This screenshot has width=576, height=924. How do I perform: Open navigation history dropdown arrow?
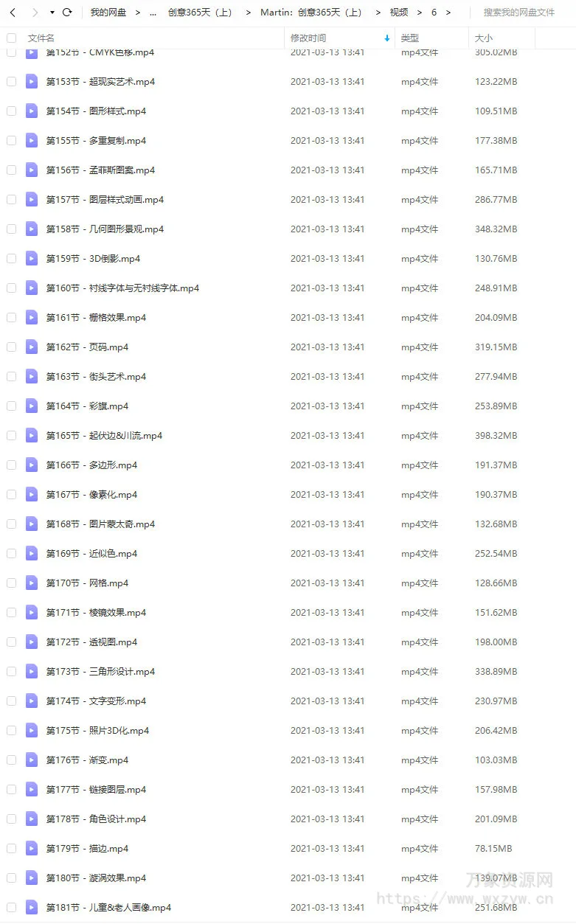[52, 13]
